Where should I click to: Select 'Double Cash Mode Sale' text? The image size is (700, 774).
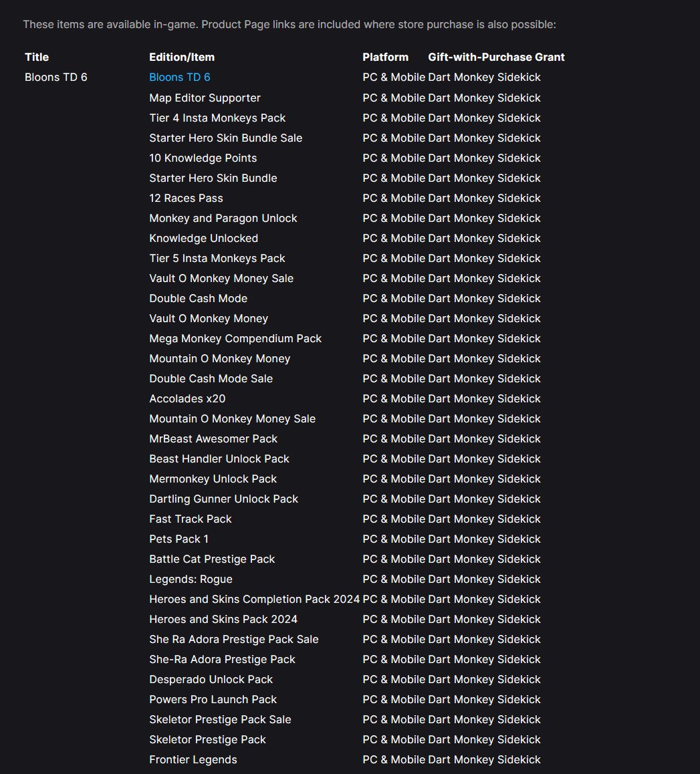click(x=211, y=378)
